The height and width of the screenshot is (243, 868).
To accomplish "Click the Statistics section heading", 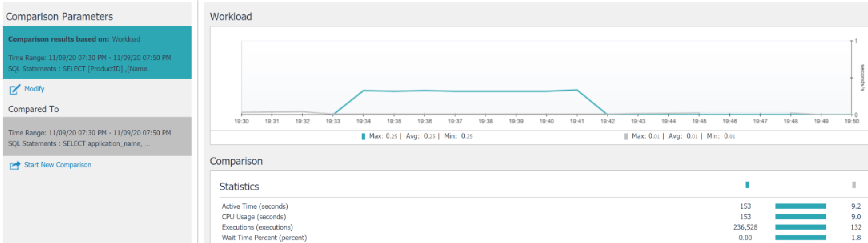I will pyautogui.click(x=239, y=186).
